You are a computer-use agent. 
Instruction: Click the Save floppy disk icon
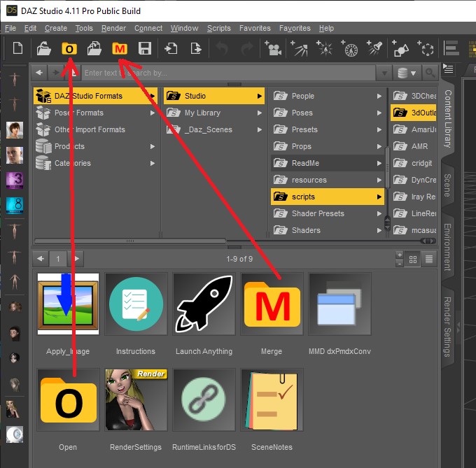[x=145, y=49]
